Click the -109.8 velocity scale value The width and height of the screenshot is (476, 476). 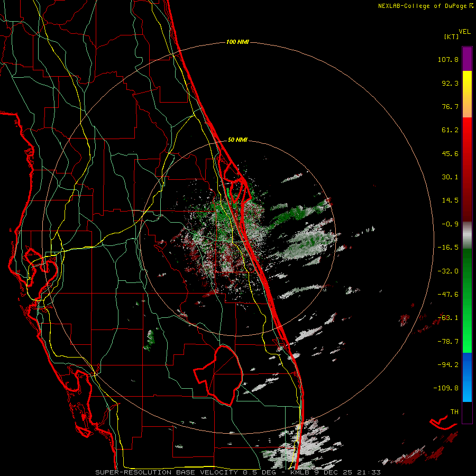pyautogui.click(x=446, y=388)
